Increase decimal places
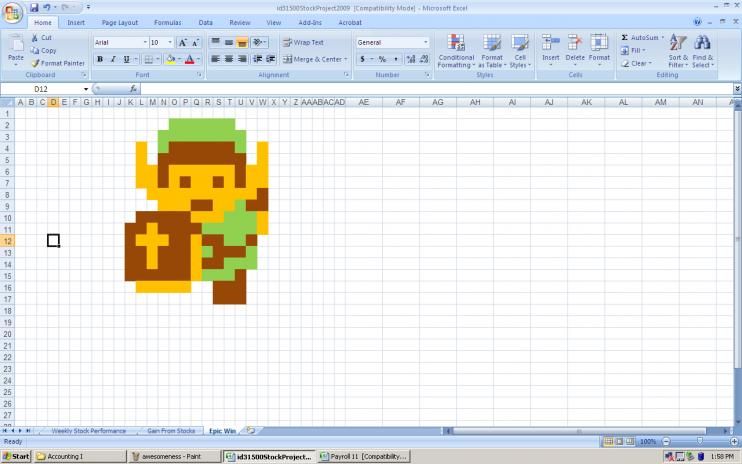Image resolution: width=742 pixels, height=464 pixels. pos(411,59)
